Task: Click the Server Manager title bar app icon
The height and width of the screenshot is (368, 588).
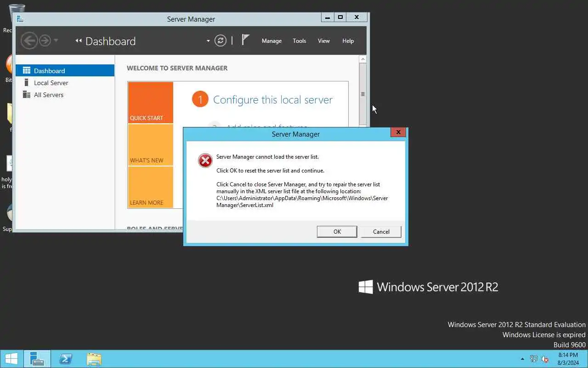Action: tap(20, 19)
